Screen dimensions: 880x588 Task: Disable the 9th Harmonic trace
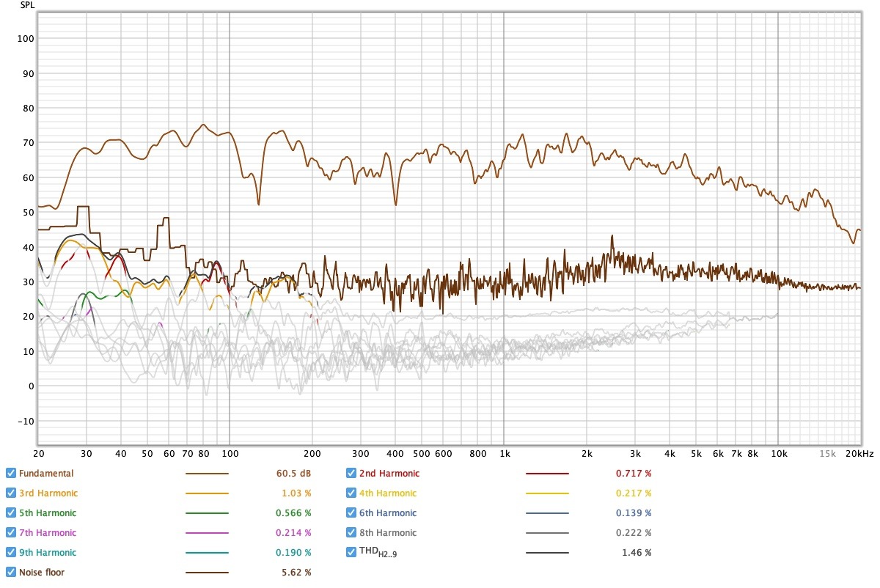[x=11, y=553]
